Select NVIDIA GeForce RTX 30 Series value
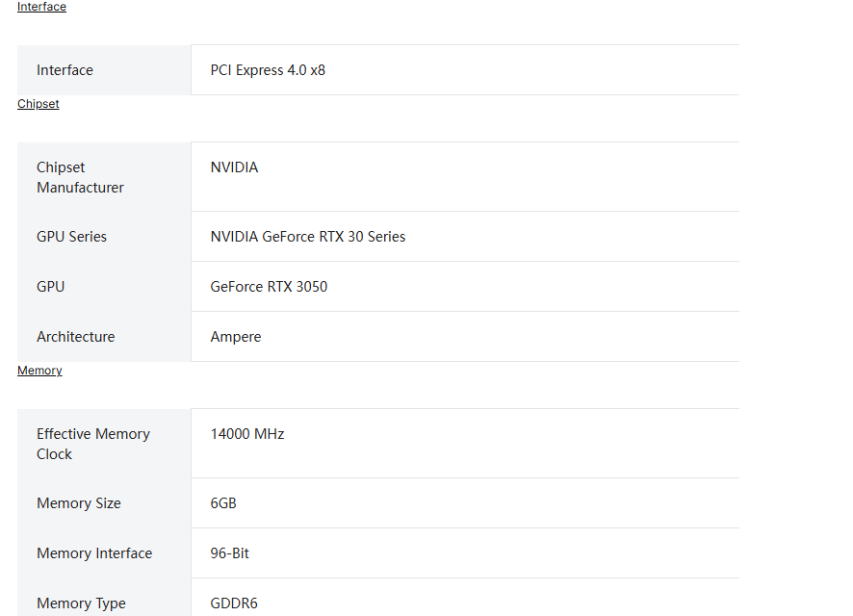853x616 pixels. (x=308, y=237)
